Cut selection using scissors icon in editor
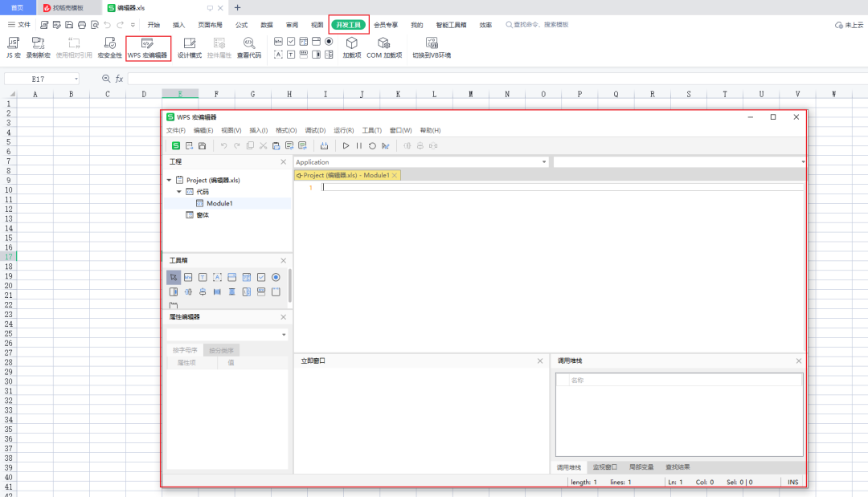The image size is (868, 497). coord(263,145)
